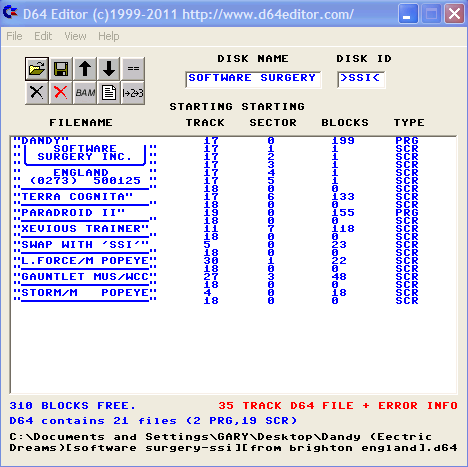Click the STARTING SECTOR column header
The image size is (468, 467).
click(x=273, y=114)
